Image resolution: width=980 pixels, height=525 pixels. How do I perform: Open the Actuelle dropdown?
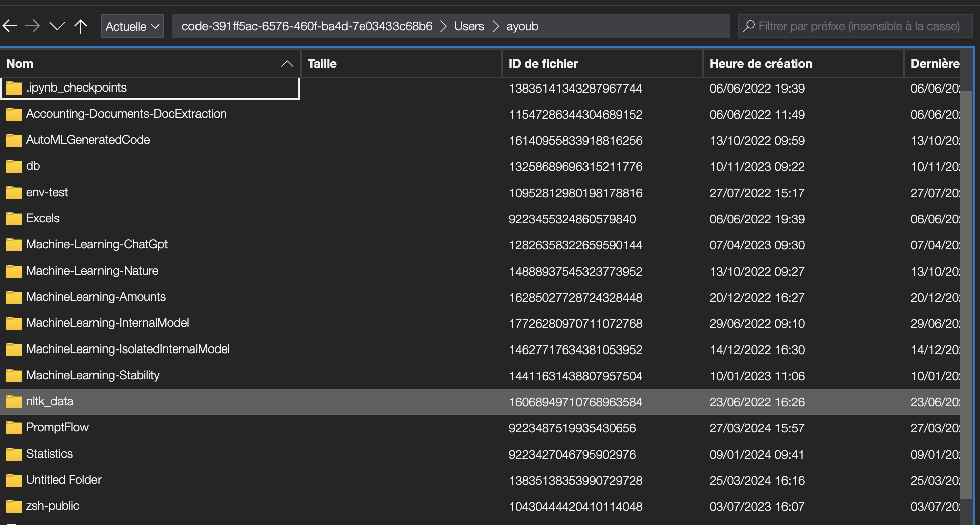[x=132, y=26]
